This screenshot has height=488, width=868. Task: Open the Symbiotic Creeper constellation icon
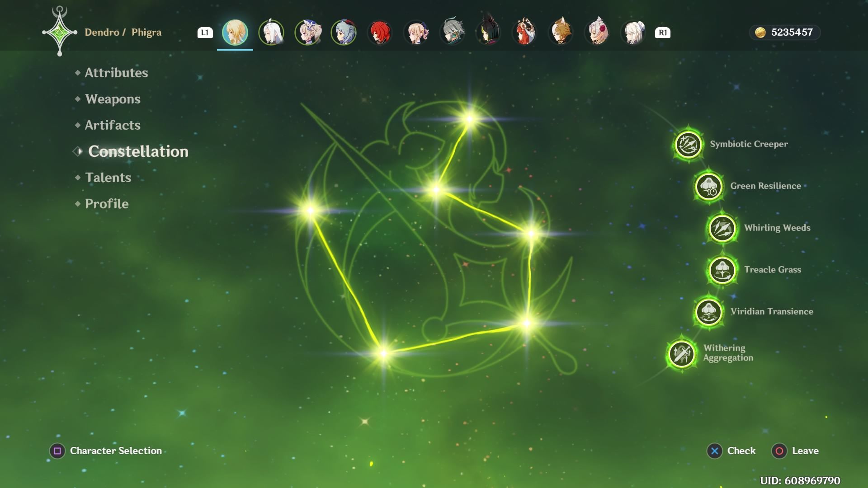[688, 145]
